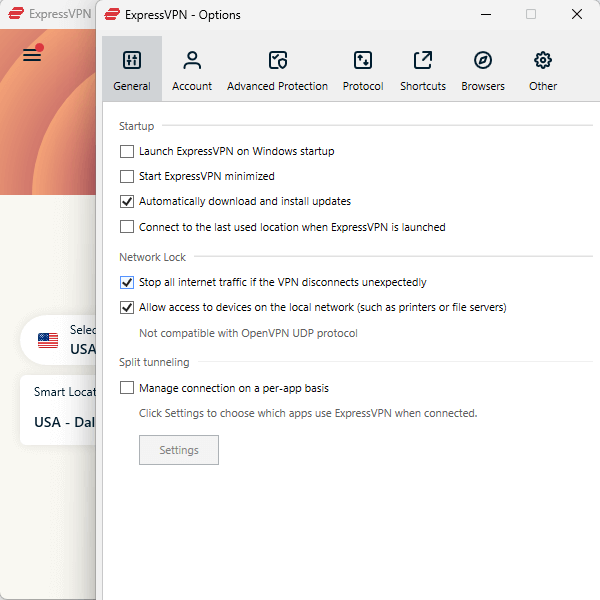Close the ExpressVPN Options window
Viewport: 600px width, 600px height.
point(577,15)
